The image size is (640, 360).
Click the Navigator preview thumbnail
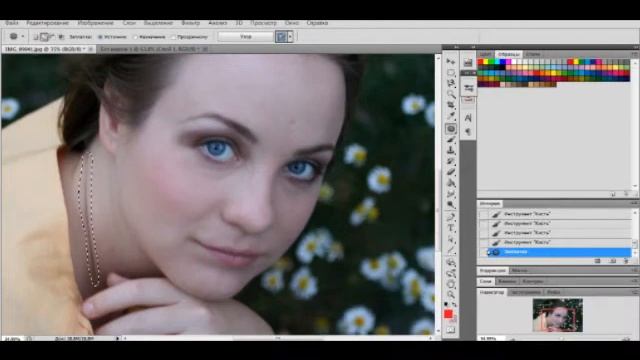[x=558, y=315]
